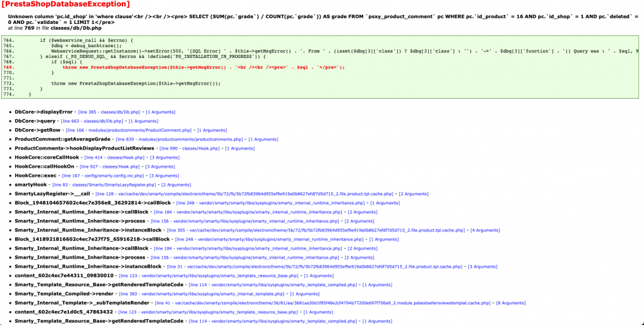Show 2 arguments for smartyHook
The height and width of the screenshot is (325, 644).
tap(176, 184)
